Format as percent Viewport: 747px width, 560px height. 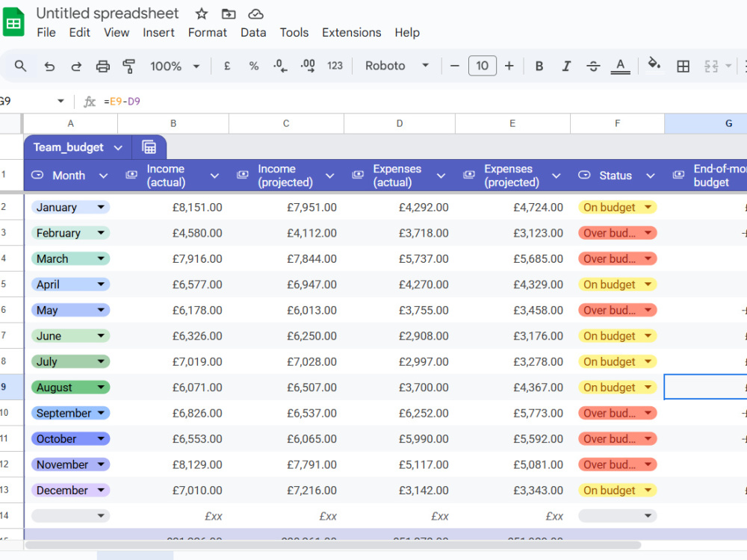(254, 66)
